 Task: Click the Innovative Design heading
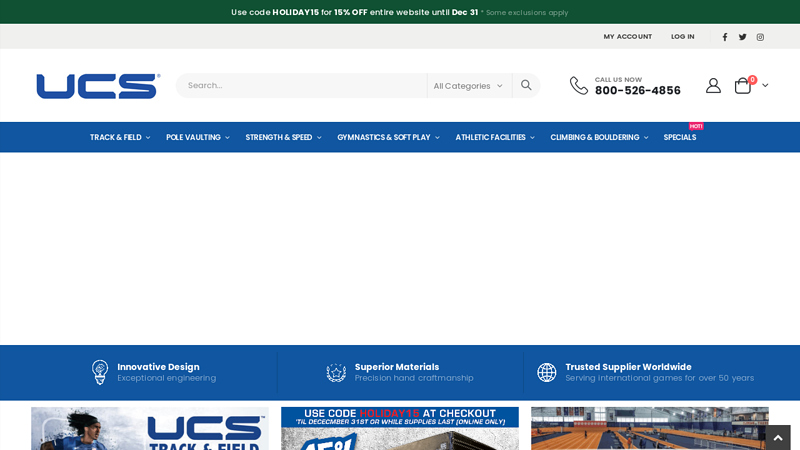(x=158, y=367)
